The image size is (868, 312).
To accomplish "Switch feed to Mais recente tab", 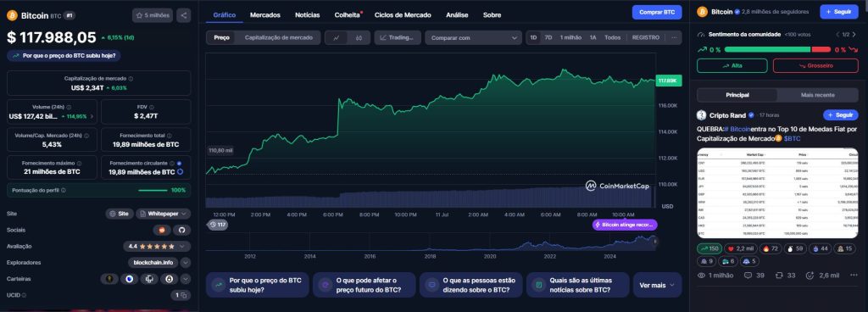I will pyautogui.click(x=817, y=95).
